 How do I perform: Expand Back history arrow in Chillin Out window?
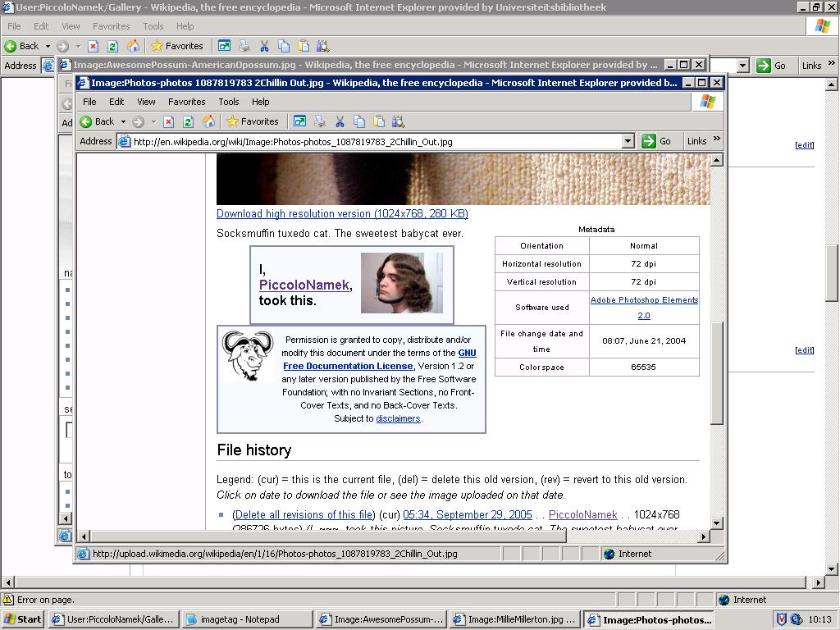pyautogui.click(x=123, y=121)
